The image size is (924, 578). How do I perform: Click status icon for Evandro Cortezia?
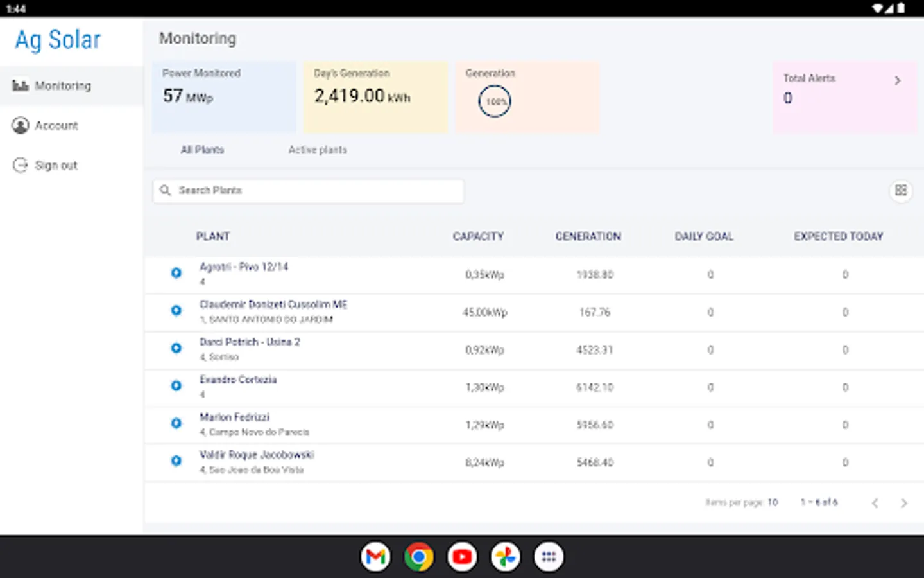176,386
